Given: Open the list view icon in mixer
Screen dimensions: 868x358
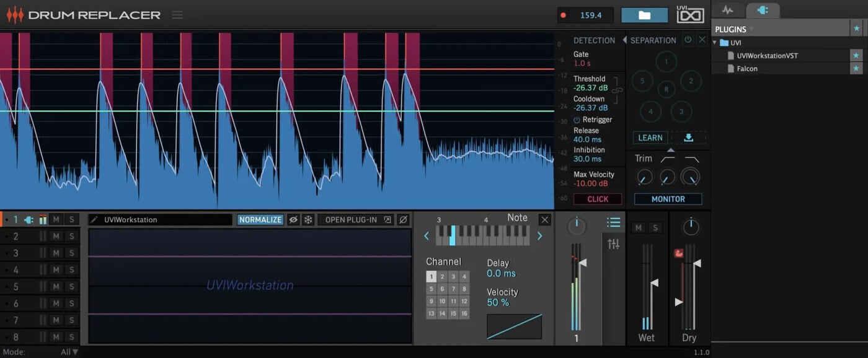Looking at the screenshot, I should 614,222.
